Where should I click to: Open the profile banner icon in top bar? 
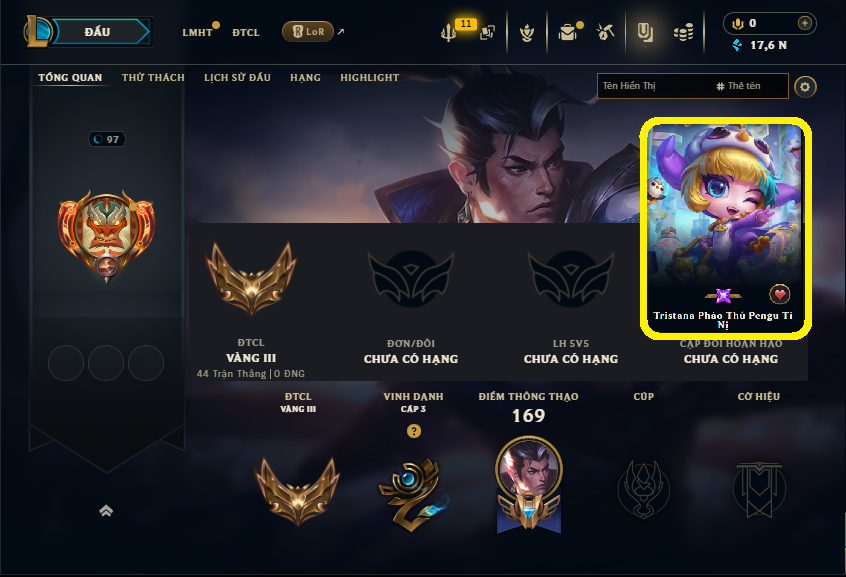point(645,32)
